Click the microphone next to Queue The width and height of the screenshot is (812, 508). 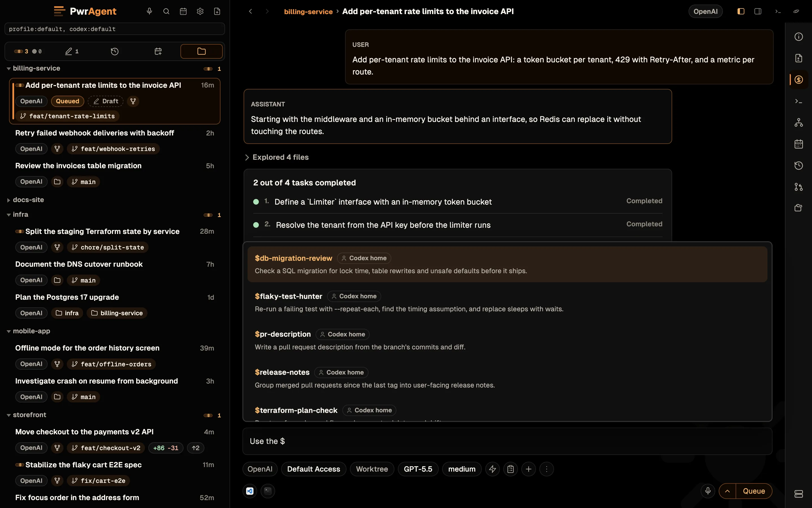pos(708,491)
